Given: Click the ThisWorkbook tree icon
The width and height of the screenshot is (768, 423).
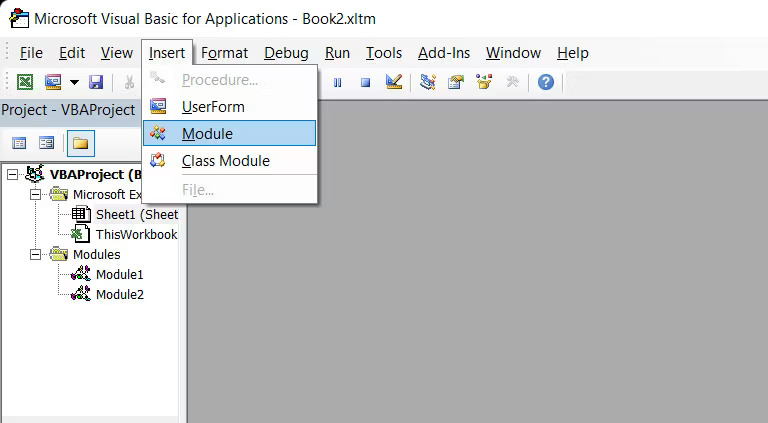Looking at the screenshot, I should 81,234.
